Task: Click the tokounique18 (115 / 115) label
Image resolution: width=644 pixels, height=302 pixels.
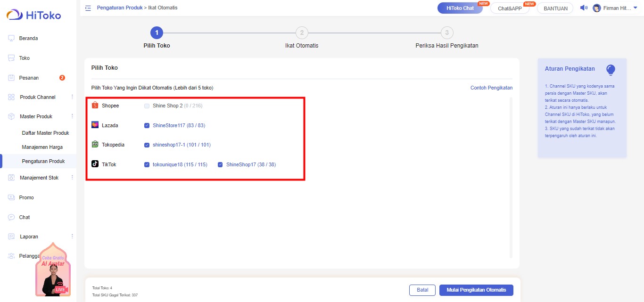Action: point(180,164)
